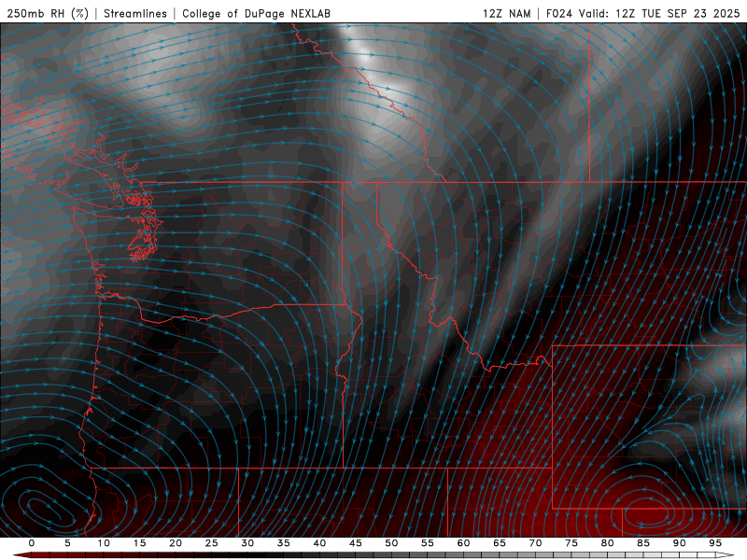Click the "15" colorbar label
Image resolution: width=747 pixels, height=560 pixels.
[139, 543]
